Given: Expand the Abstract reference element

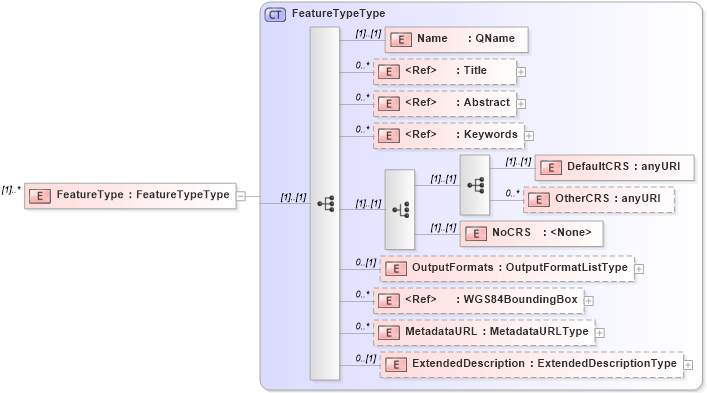Looking at the screenshot, I should click(x=521, y=104).
